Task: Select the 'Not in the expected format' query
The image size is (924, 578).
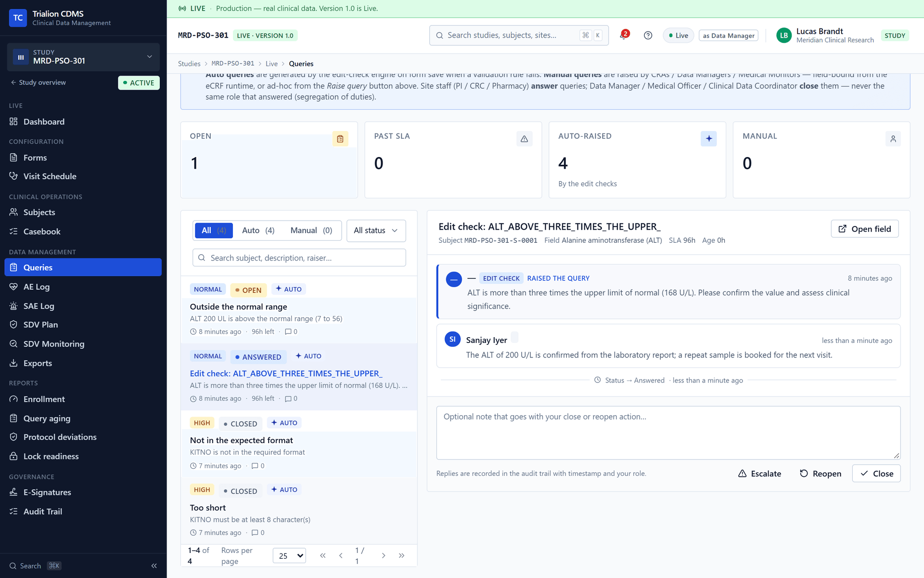Action: coord(299,444)
